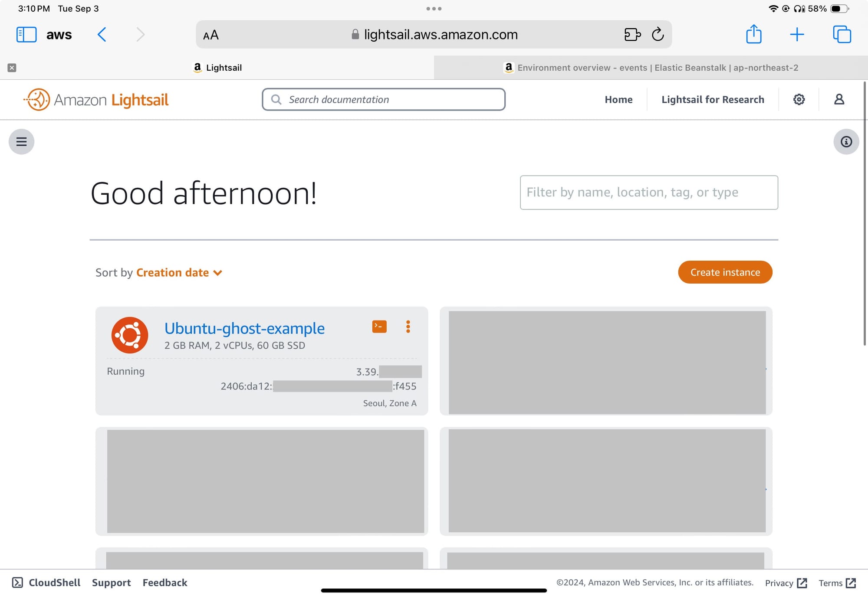Viewport: 868px width, 598px height.
Task: Select the Lightsail browser tab
Action: (217, 68)
